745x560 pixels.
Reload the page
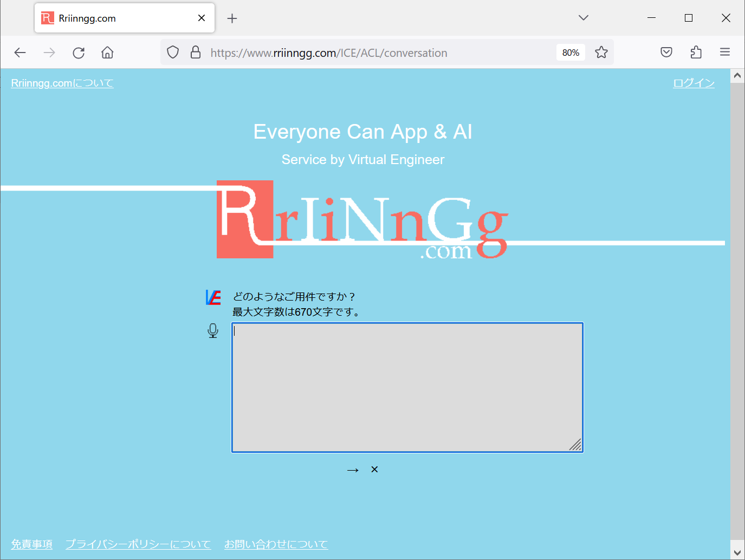click(x=79, y=53)
